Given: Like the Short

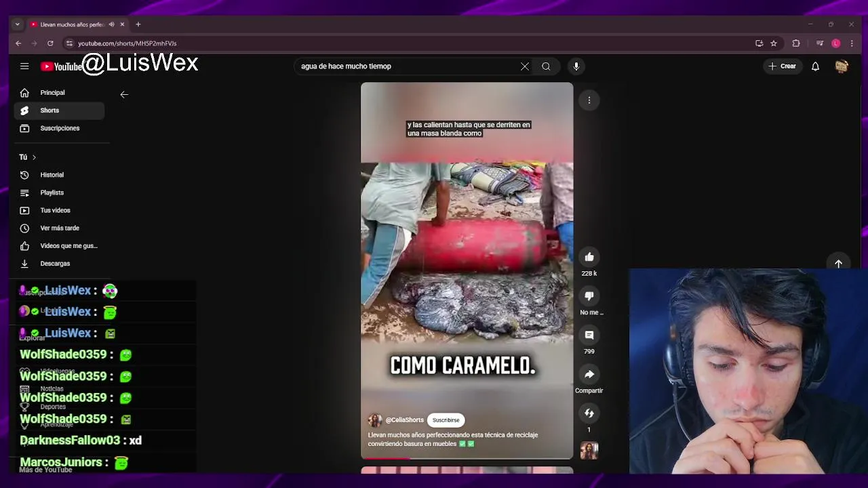Looking at the screenshot, I should point(589,257).
